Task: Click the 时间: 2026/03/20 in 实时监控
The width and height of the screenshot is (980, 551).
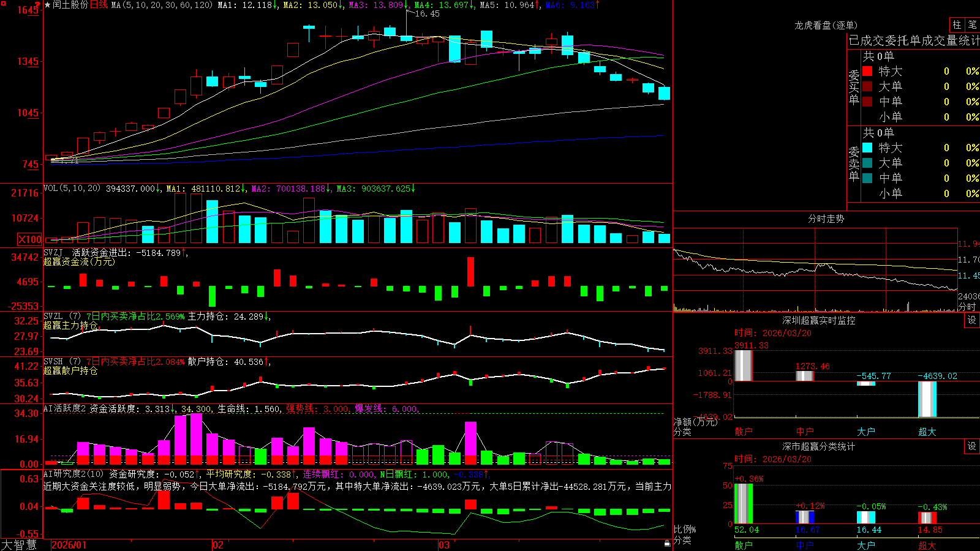Action: click(772, 333)
